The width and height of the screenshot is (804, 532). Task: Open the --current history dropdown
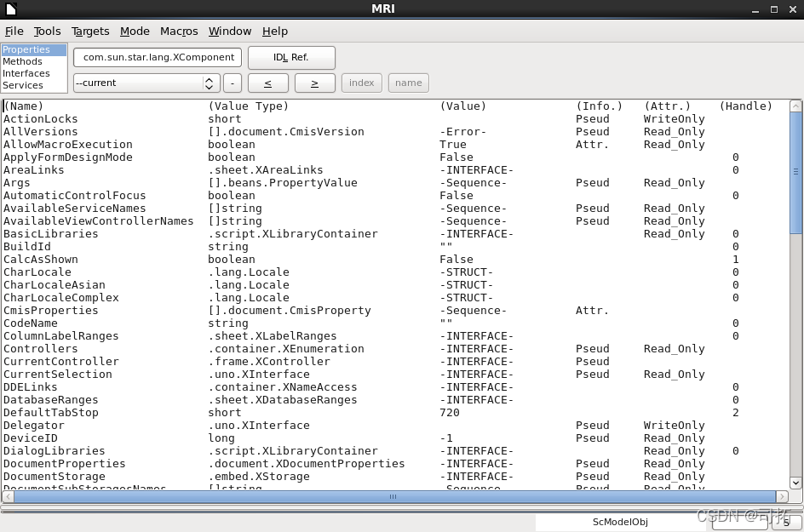tap(146, 83)
